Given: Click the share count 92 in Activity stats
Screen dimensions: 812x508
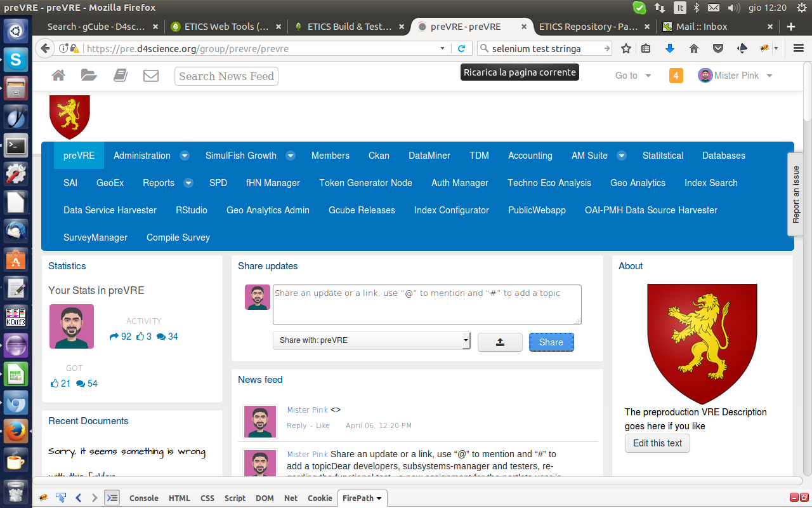Looking at the screenshot, I should tap(121, 337).
